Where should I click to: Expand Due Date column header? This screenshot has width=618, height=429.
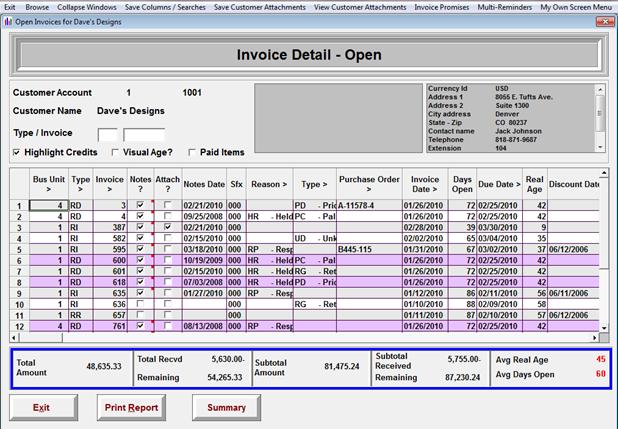(x=499, y=184)
